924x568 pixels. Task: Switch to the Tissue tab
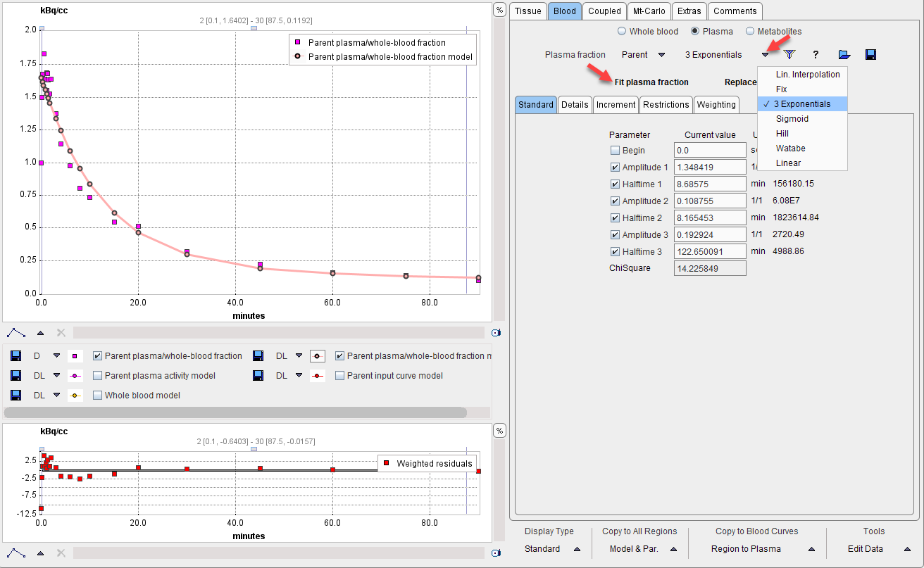click(x=527, y=11)
